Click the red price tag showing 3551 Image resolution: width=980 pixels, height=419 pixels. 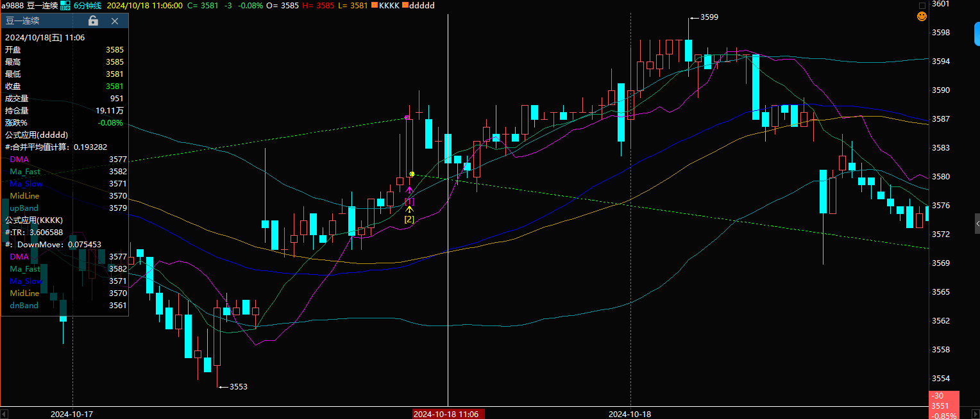pos(944,406)
